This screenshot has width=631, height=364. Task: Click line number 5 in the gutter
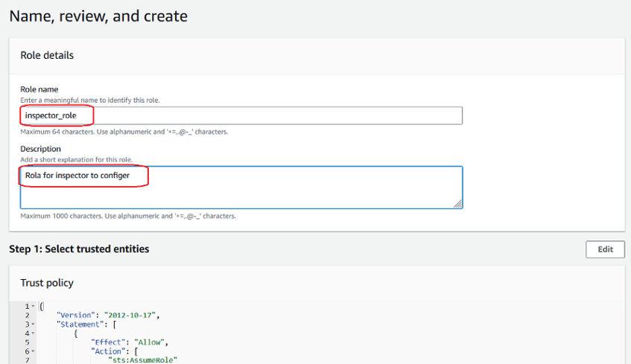coord(26,342)
